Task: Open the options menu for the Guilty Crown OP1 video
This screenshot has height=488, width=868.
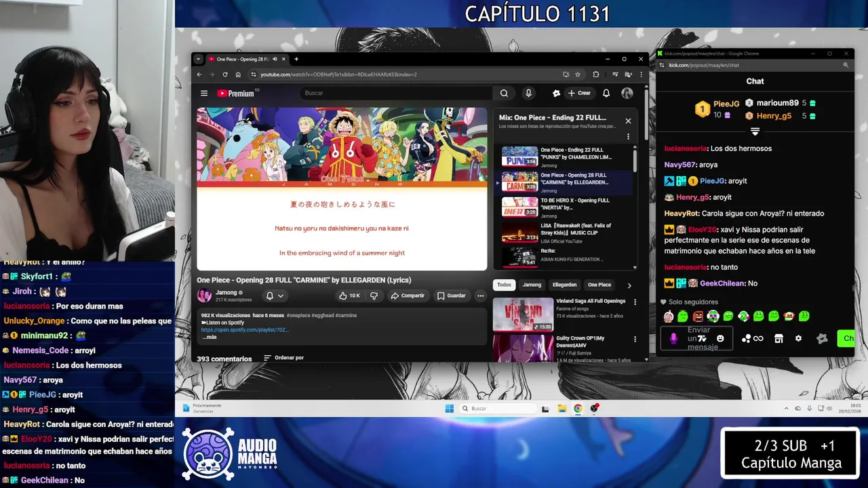Action: point(635,339)
